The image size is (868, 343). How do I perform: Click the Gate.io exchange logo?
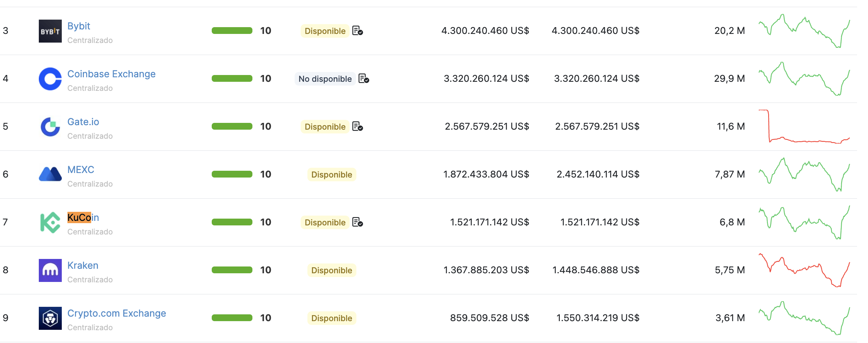50,127
